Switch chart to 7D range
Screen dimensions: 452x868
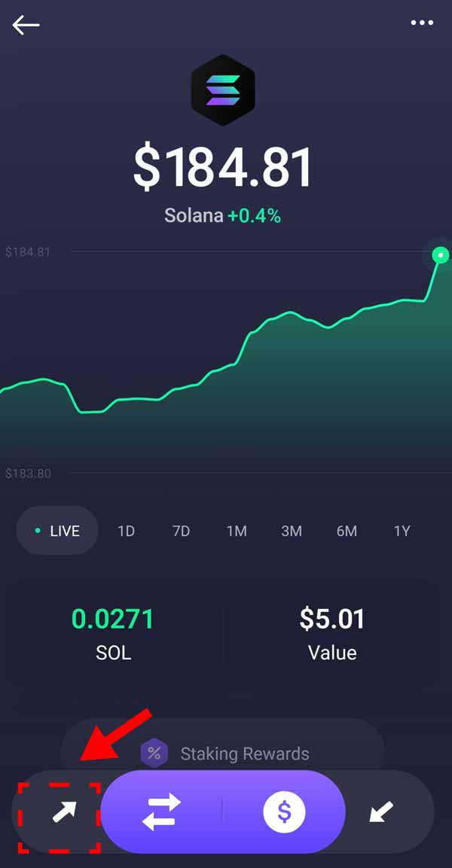181,531
